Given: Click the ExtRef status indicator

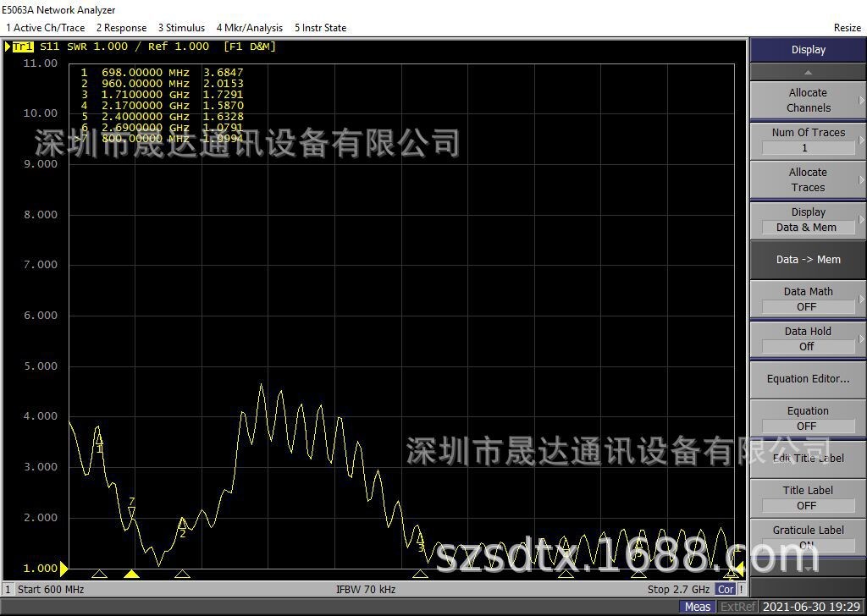Looking at the screenshot, I should [737, 607].
